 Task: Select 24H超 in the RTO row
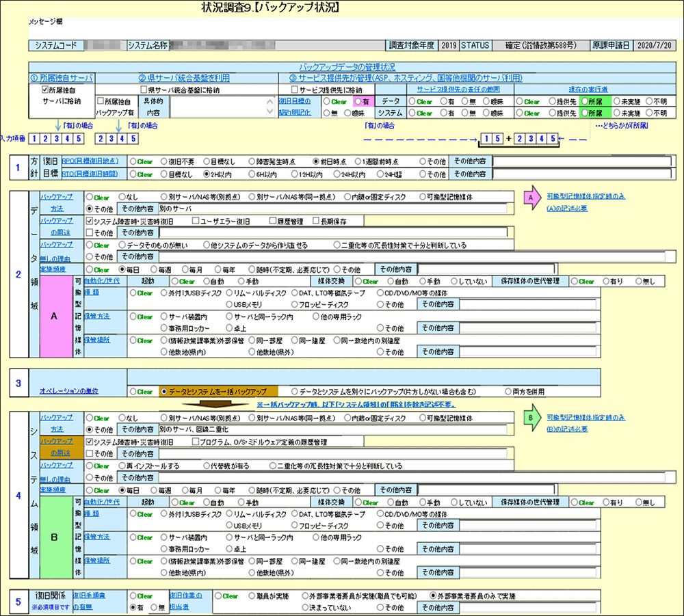point(379,174)
